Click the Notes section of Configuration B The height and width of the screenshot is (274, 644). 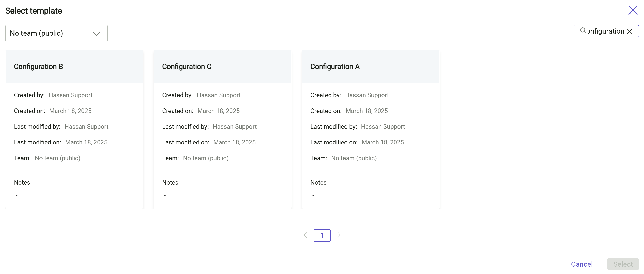[x=22, y=182]
